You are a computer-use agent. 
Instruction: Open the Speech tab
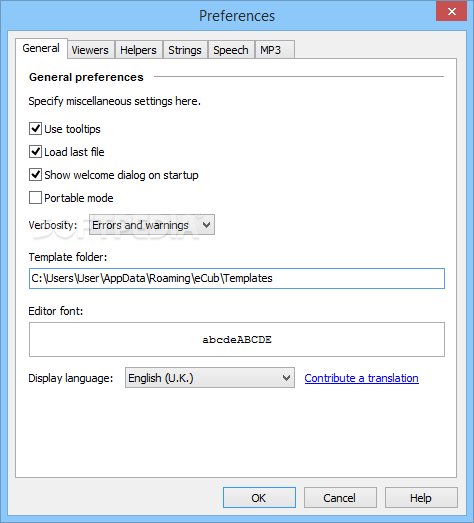pyautogui.click(x=231, y=50)
